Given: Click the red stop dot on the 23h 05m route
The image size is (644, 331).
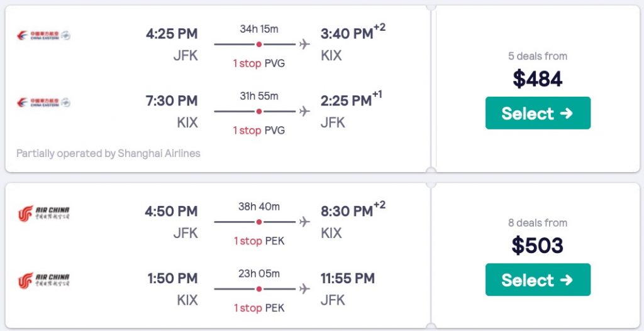Looking at the screenshot, I should [x=259, y=289].
